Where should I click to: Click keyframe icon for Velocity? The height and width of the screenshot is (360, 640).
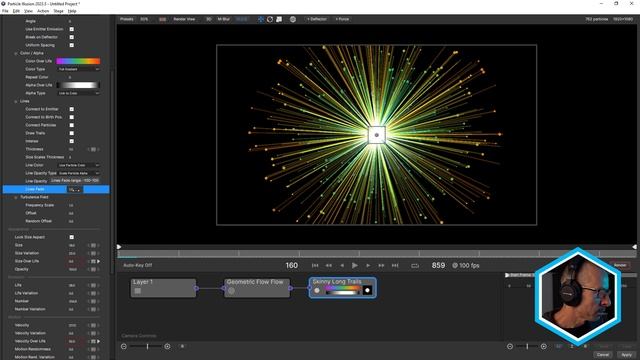point(93,325)
